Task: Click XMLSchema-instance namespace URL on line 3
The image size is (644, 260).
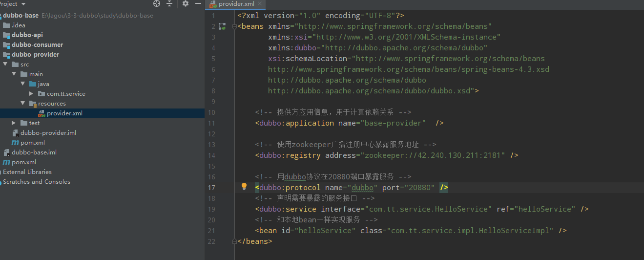Action: [407, 37]
